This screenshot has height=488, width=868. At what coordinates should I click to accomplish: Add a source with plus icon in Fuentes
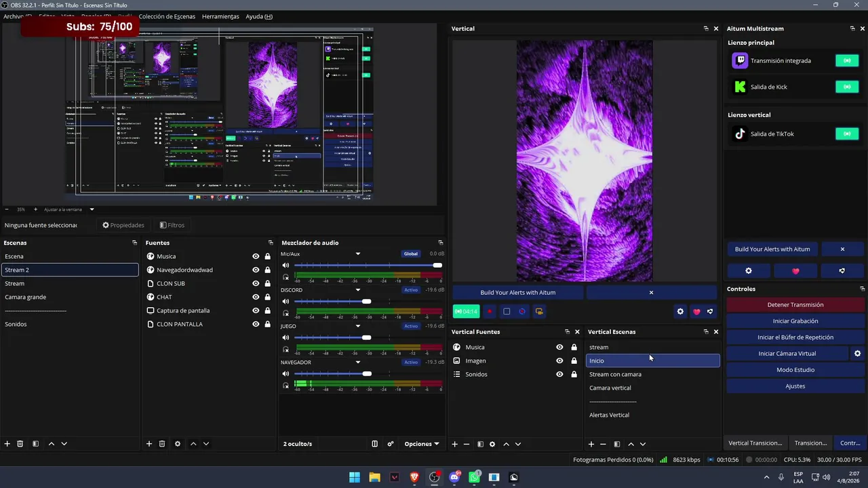(149, 444)
